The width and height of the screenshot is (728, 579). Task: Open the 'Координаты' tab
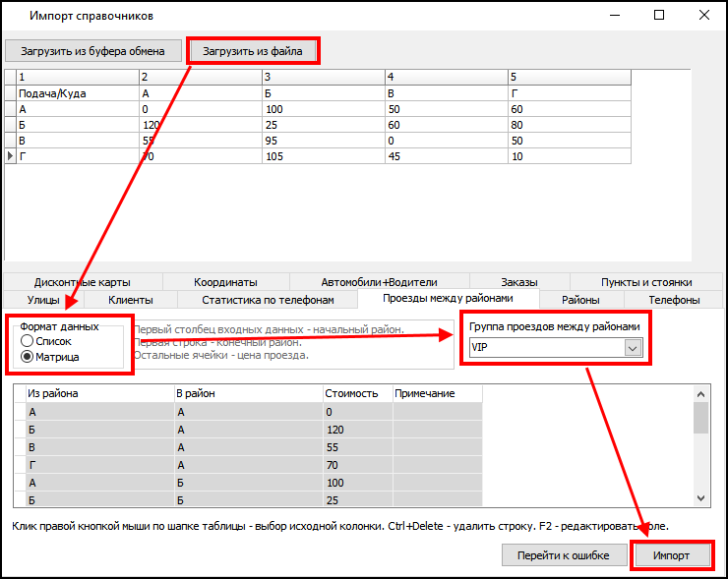pyautogui.click(x=225, y=282)
